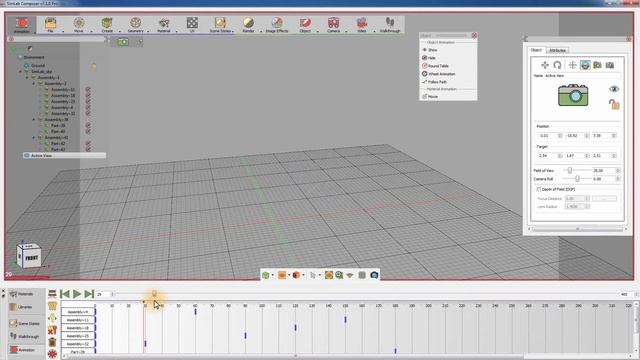This screenshot has width=640, height=360.
Task: Enable the Depth of Field (DOF) checkbox
Action: (x=539, y=189)
